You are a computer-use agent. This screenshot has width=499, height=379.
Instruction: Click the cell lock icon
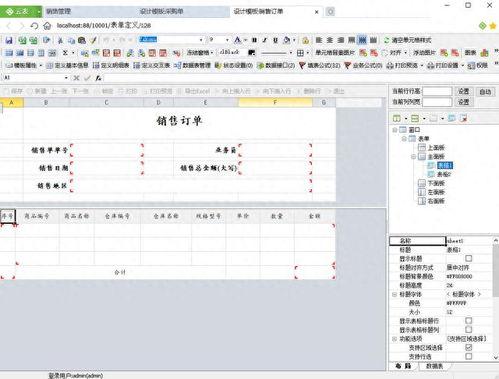[x=305, y=40]
